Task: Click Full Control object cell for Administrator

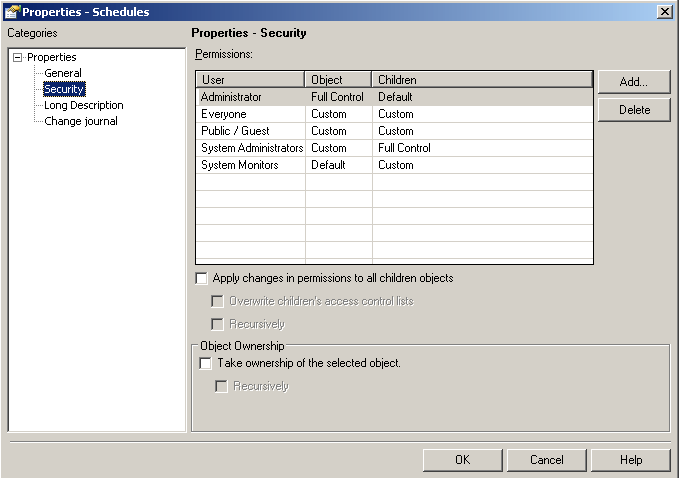Action: click(x=339, y=97)
